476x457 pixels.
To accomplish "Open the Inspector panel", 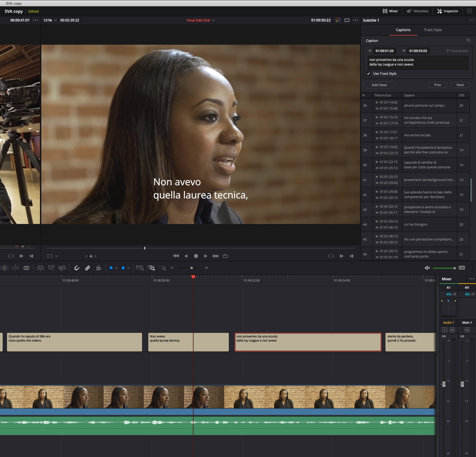I will point(448,11).
